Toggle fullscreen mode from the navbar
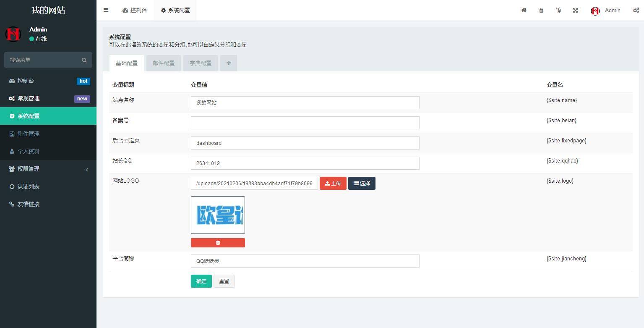The width and height of the screenshot is (644, 328). (575, 10)
